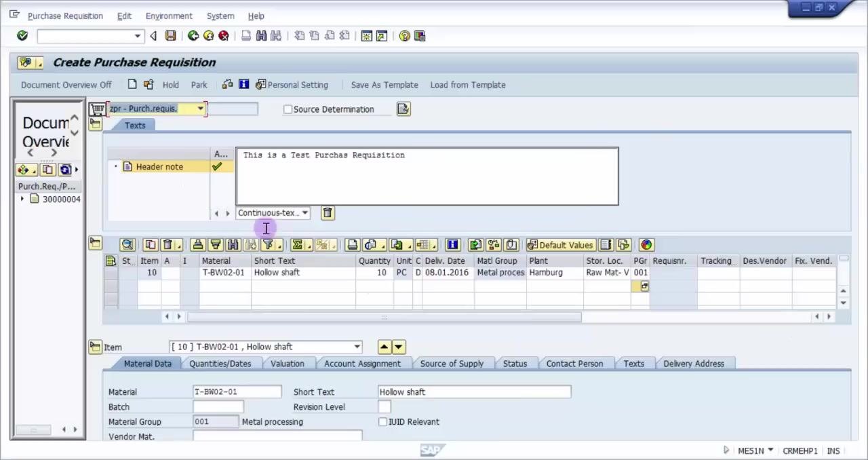Image resolution: width=868 pixels, height=460 pixels.
Task: Collapse the header section next to Texts tab
Action: (95, 125)
